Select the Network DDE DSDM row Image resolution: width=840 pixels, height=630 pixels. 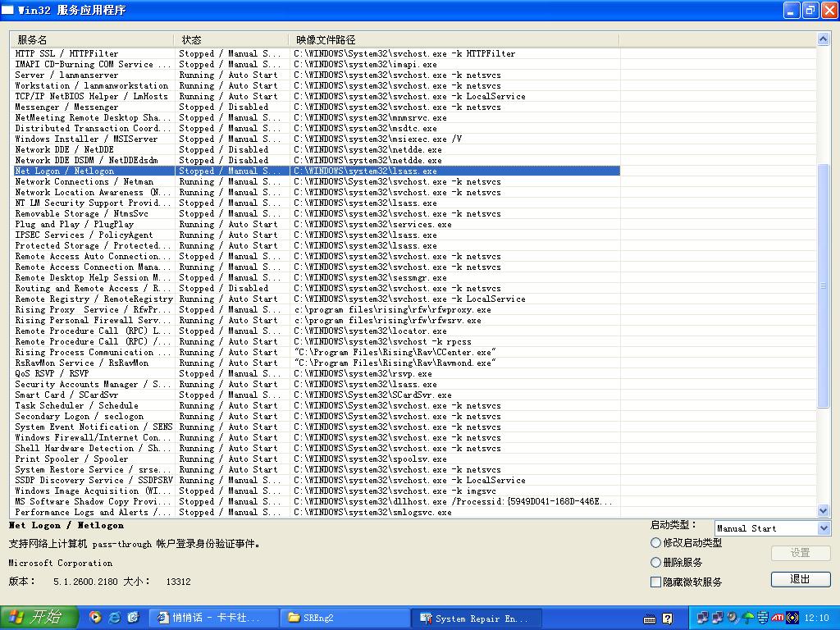[x=316, y=160]
